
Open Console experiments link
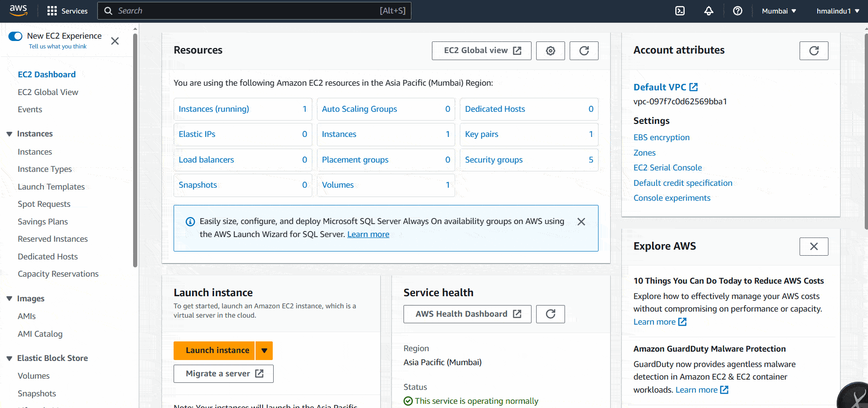[672, 198]
